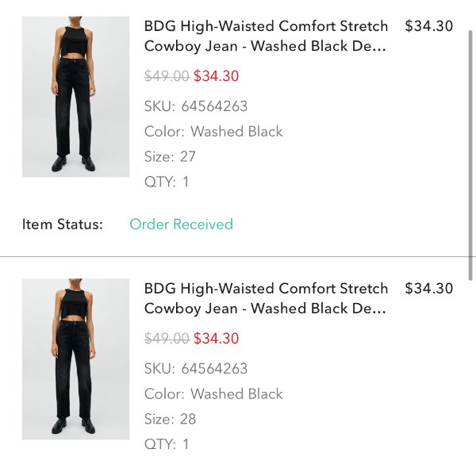This screenshot has height=476, width=476.
Task: Click the first item's QTY: 1 text
Action: (167, 182)
